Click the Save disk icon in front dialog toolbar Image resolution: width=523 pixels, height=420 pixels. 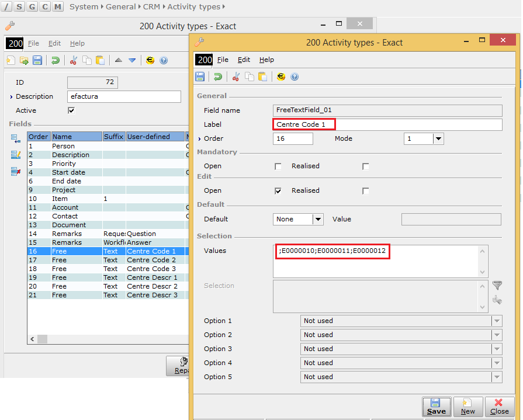coord(200,77)
